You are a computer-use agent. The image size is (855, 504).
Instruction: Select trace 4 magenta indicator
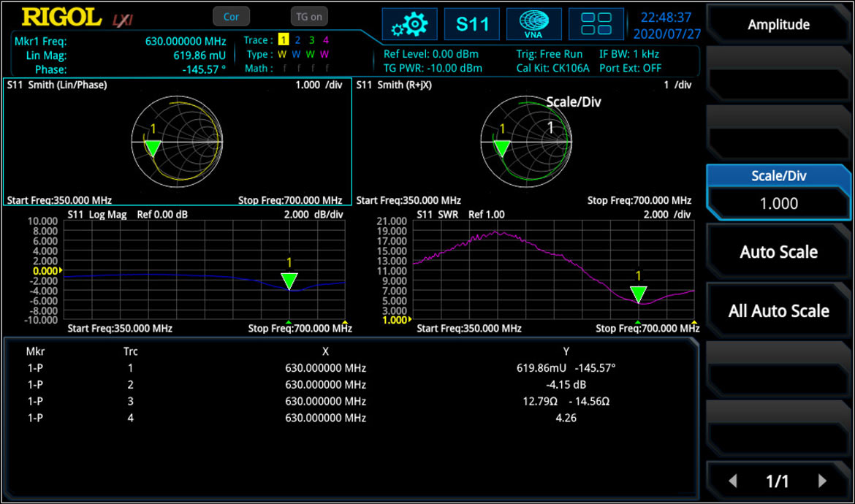coord(325,39)
